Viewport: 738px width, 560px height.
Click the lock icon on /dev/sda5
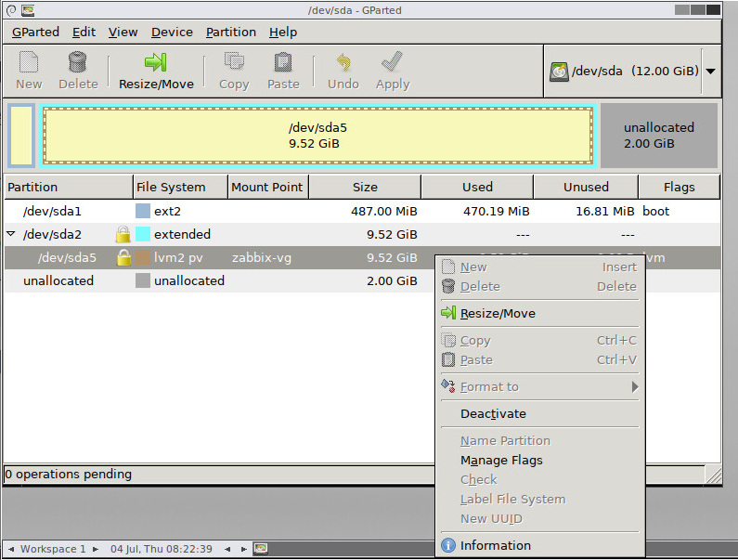coord(123,257)
